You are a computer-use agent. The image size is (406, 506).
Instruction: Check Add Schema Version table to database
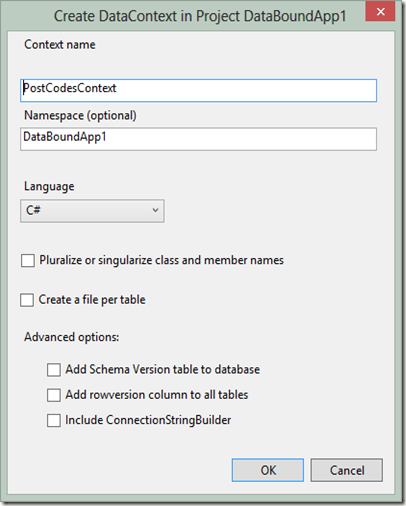(x=54, y=370)
